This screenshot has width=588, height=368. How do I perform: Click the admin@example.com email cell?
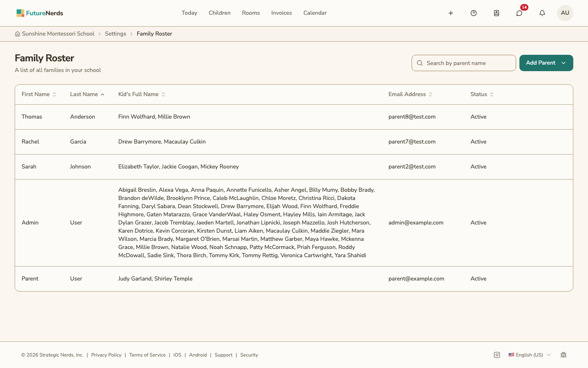click(416, 223)
